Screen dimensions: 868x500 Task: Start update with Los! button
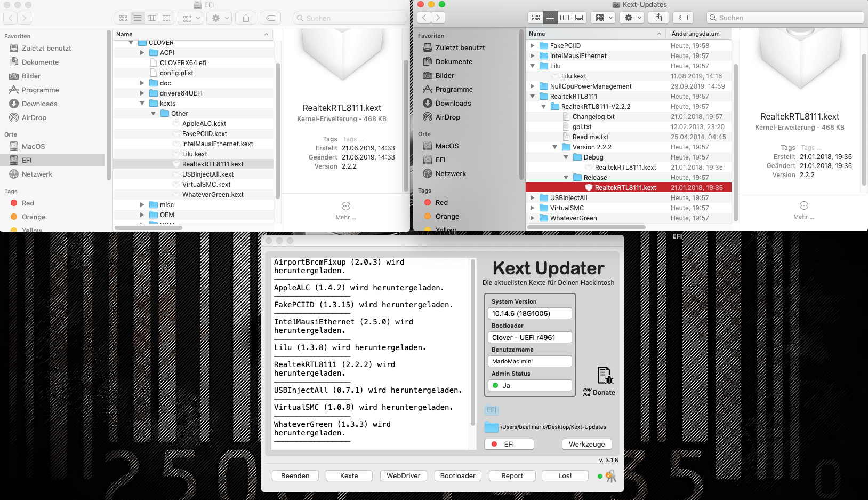coord(565,476)
